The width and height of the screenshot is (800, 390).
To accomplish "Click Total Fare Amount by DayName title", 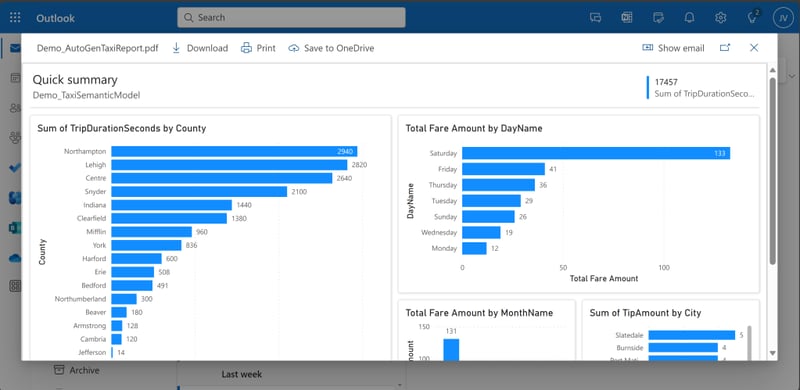I will 474,129.
